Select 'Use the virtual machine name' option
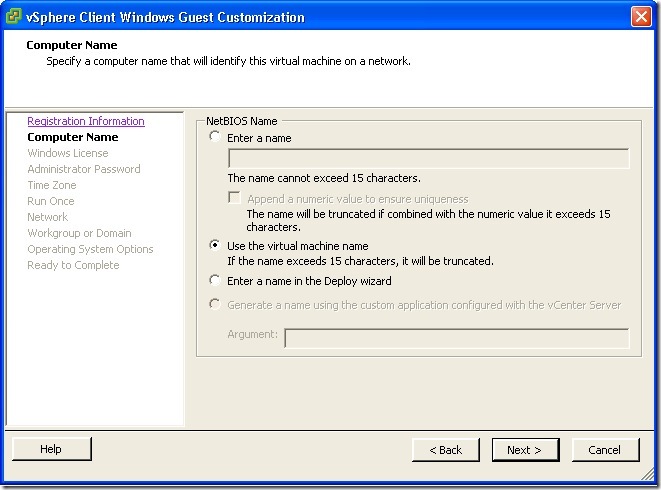Viewport: 661px width, 490px height. coord(215,245)
